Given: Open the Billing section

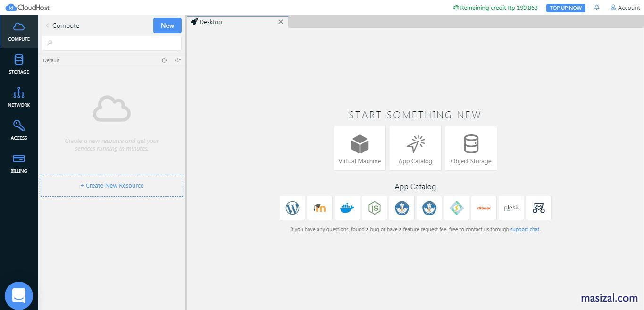Looking at the screenshot, I should (19, 163).
